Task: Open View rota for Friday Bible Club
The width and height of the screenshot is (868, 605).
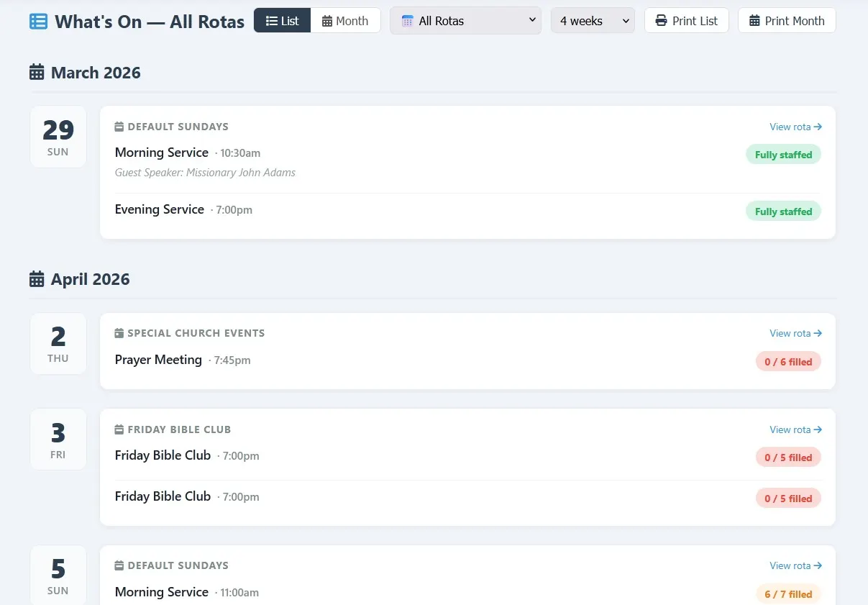Action: [795, 429]
